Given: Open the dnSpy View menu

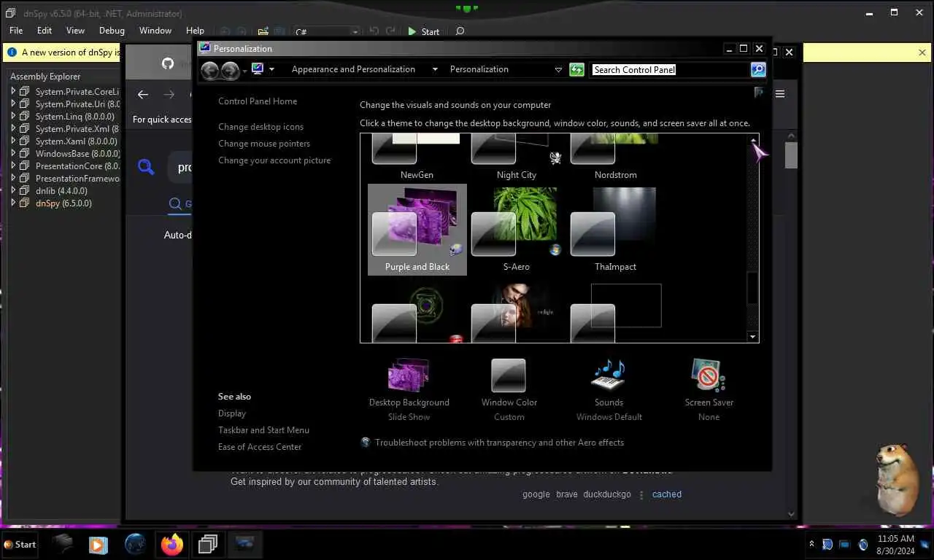Looking at the screenshot, I should tap(75, 31).
